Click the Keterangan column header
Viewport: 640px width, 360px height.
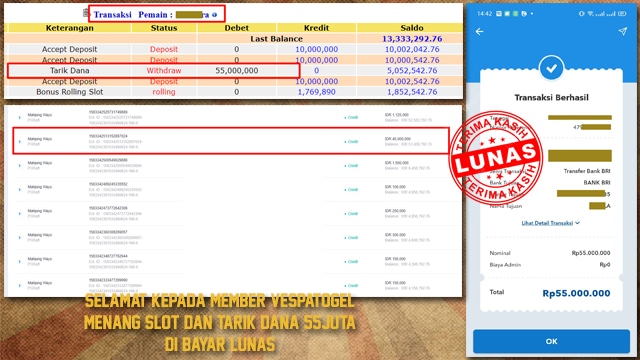pyautogui.click(x=69, y=28)
